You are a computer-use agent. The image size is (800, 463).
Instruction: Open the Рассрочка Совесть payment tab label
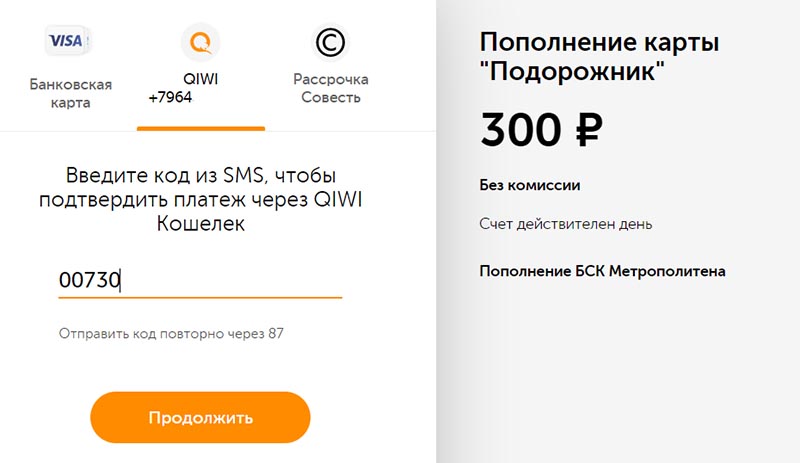(331, 88)
